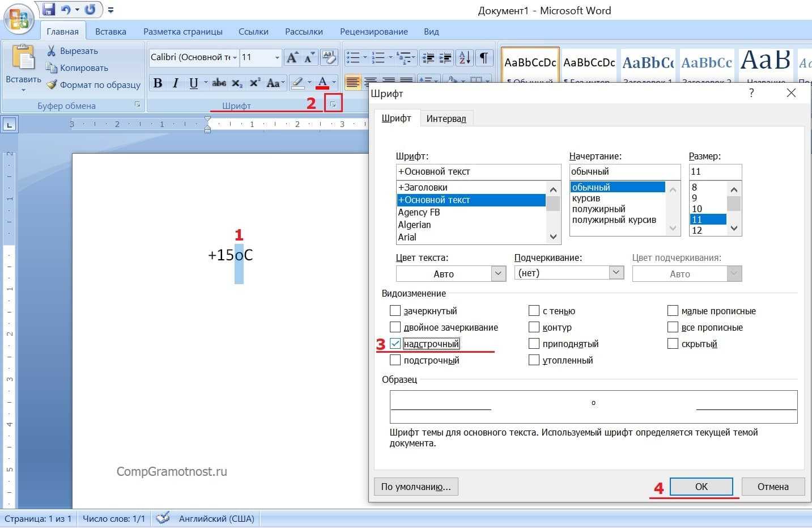Image resolution: width=812 pixels, height=528 pixels.
Task: Toggle Italic formatting in ribbon
Action: click(176, 83)
